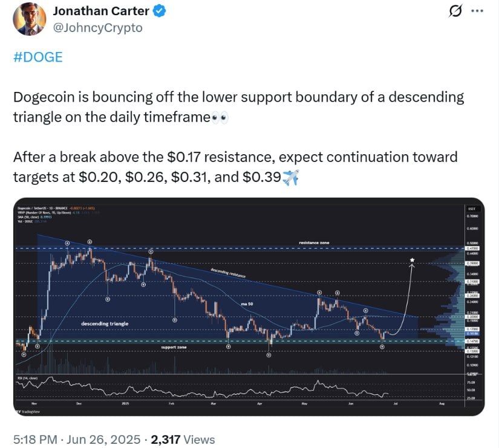Click the blue verified badge
Screen dimensions: 499x448
pos(159,11)
